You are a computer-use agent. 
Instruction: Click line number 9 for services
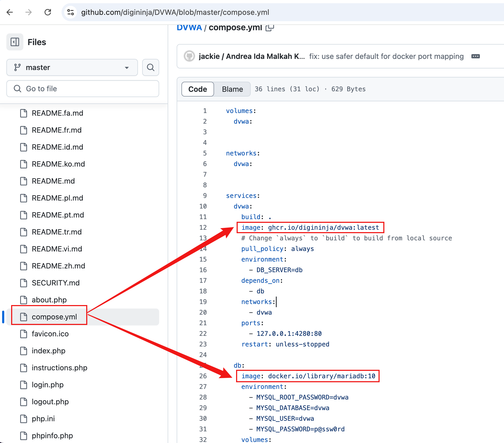tap(205, 196)
